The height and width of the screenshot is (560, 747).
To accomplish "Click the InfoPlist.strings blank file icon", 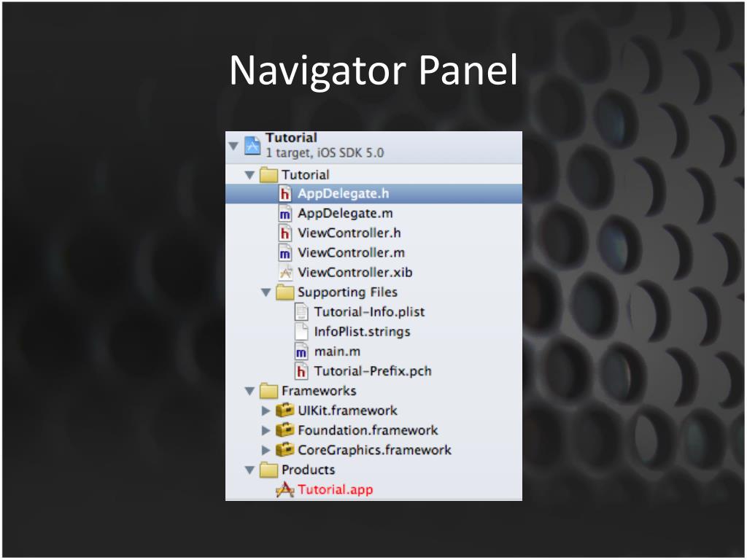I will click(x=301, y=332).
